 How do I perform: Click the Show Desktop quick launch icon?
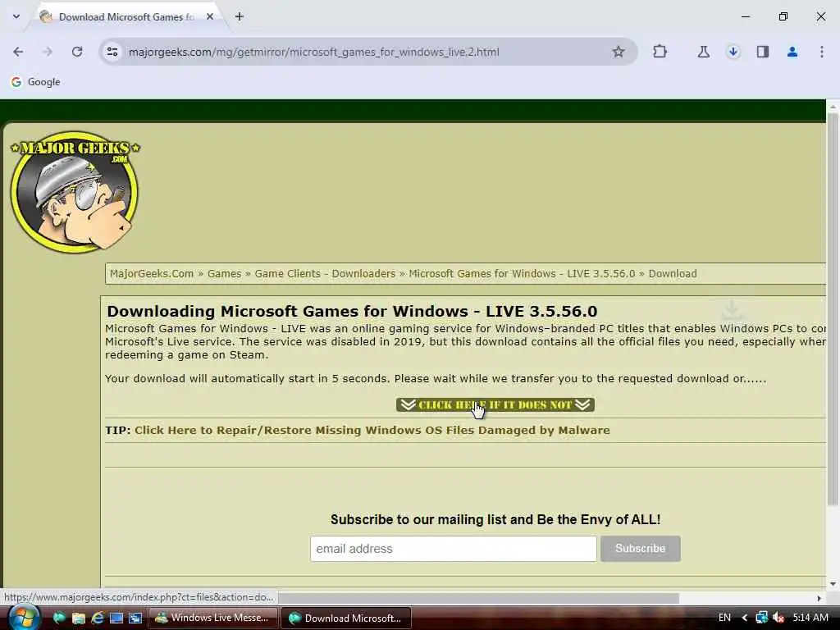(116, 618)
